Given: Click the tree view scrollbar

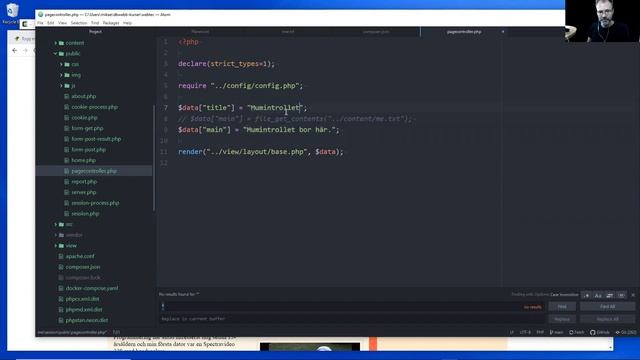Looking at the screenshot, I should click(154, 158).
